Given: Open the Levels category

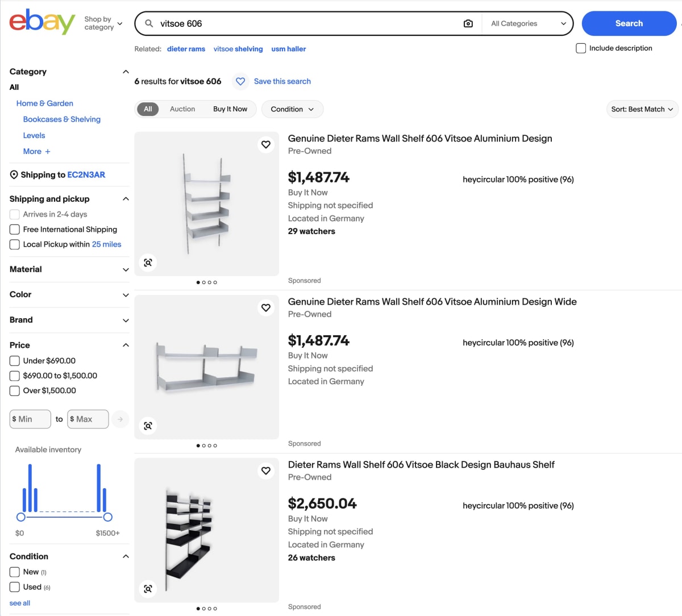Looking at the screenshot, I should click(34, 135).
